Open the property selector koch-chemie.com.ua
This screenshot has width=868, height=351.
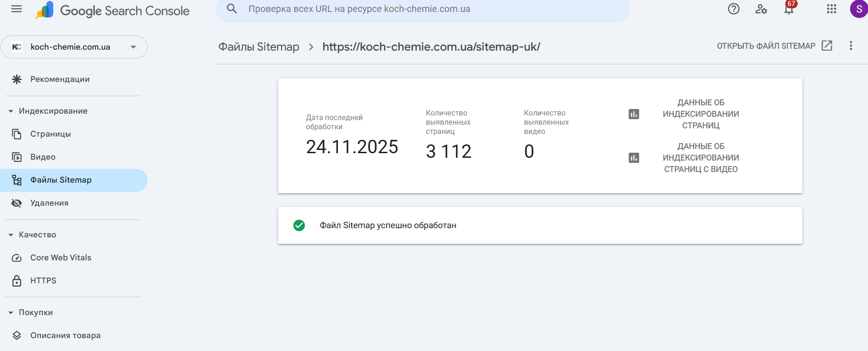(74, 47)
